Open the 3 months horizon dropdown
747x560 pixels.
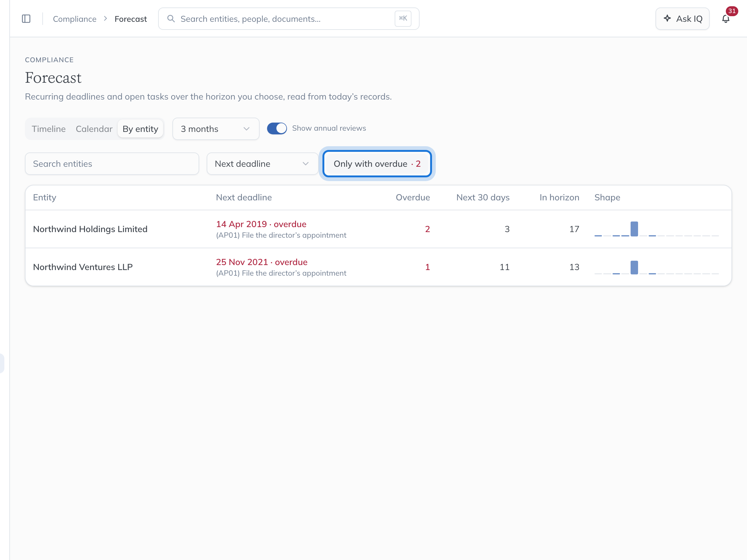pyautogui.click(x=216, y=128)
